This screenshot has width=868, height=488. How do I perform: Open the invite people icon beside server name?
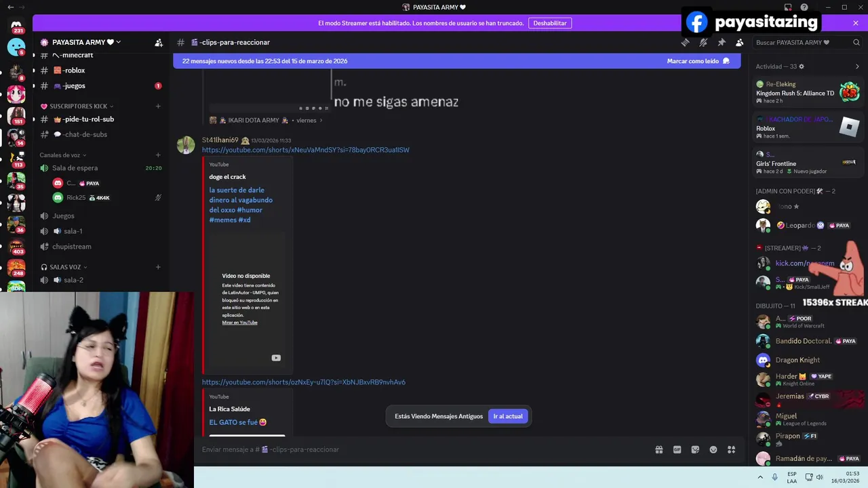pyautogui.click(x=159, y=42)
